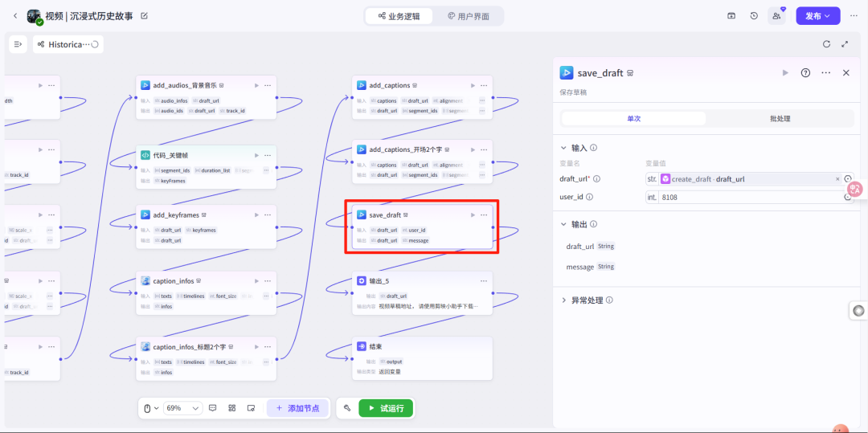Expand canvas to fullscreen
868x433 pixels.
tap(845, 44)
